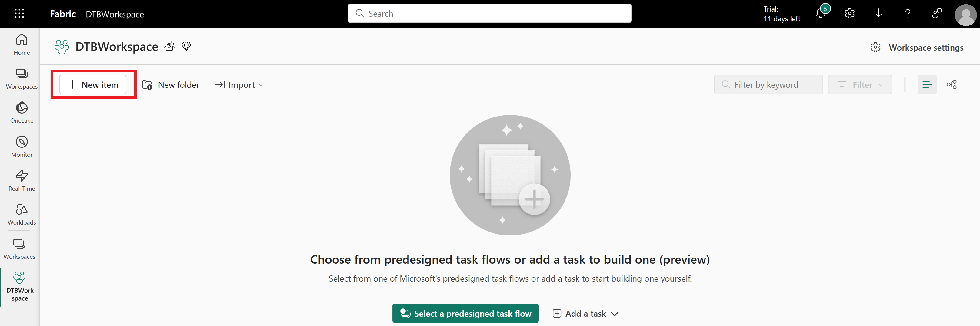The image size is (980, 326).
Task: Click the diamond capacity icon
Action: tap(186, 46)
